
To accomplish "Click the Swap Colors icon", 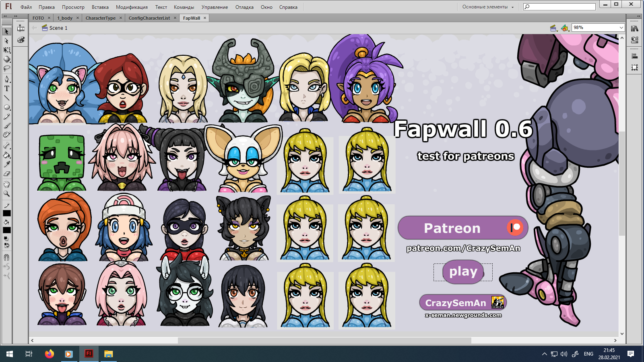I will (7, 245).
